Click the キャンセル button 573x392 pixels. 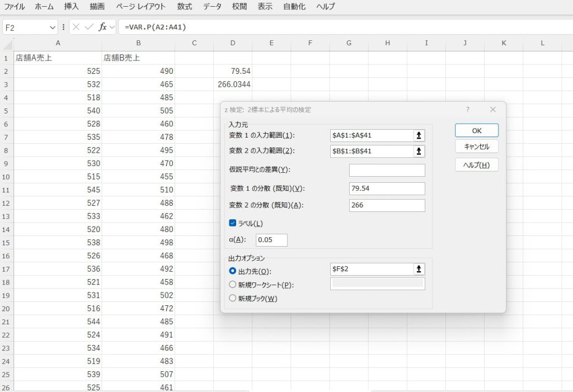[476, 147]
